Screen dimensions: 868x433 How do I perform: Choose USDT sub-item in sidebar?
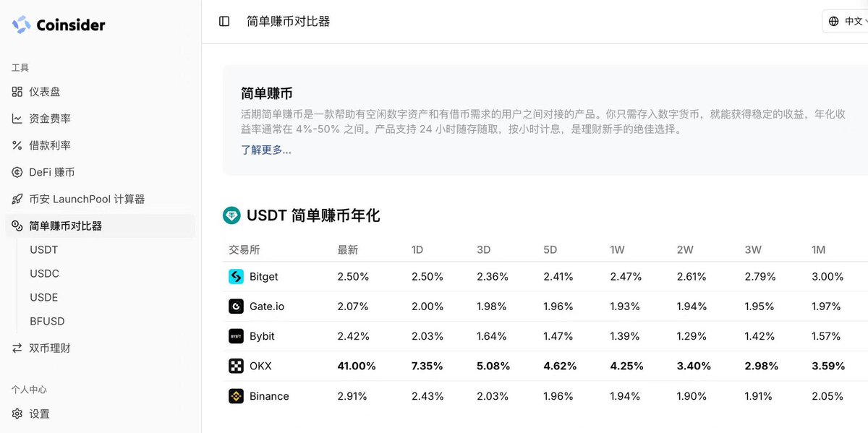[x=44, y=249]
